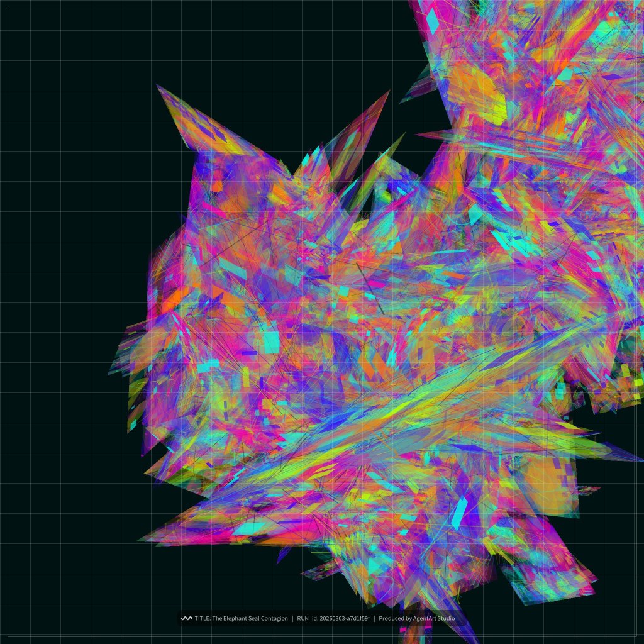Open the AgentArt Studio credit name
Screen dimensions: 644x644
[x=433, y=618]
